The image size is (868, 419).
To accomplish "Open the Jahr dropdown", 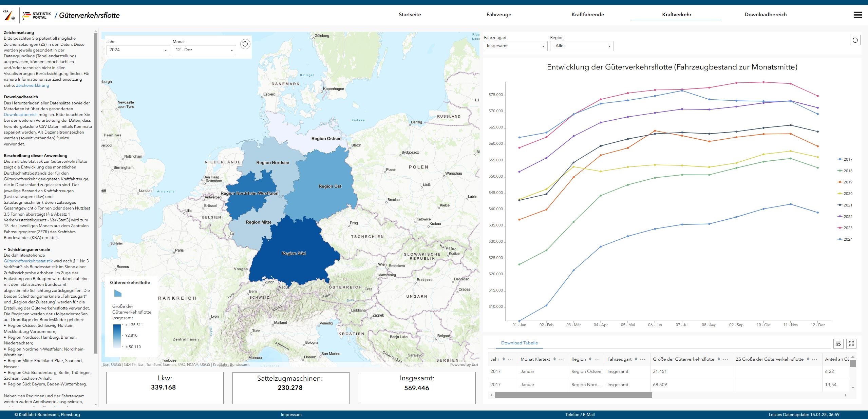I will coord(137,50).
